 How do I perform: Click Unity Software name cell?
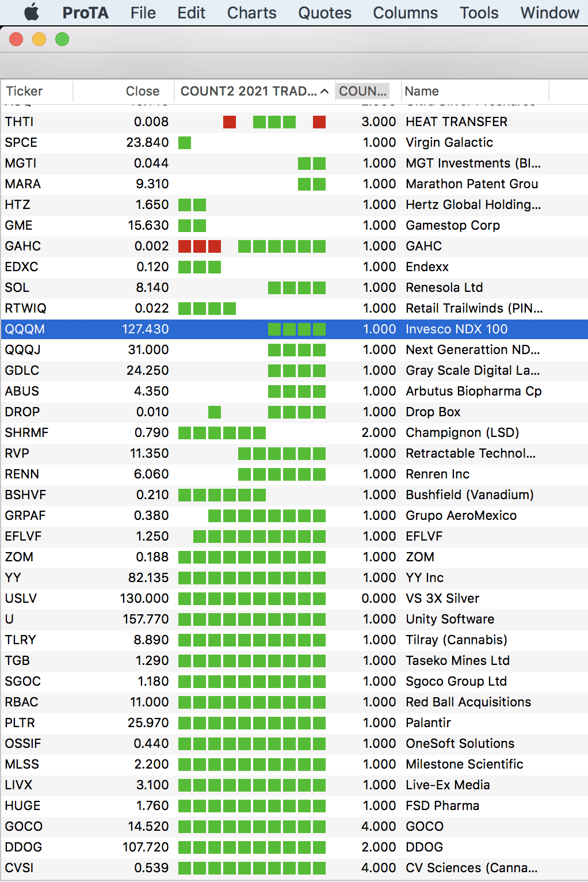tap(450, 619)
